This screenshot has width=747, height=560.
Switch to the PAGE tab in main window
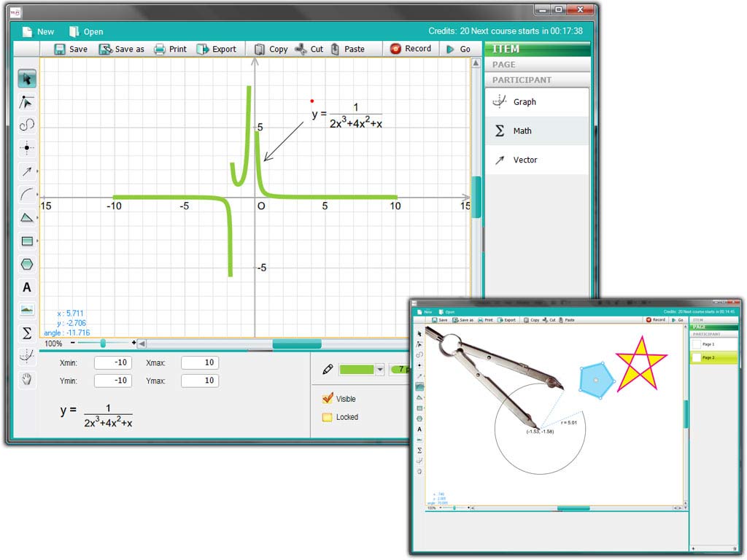pyautogui.click(x=538, y=65)
